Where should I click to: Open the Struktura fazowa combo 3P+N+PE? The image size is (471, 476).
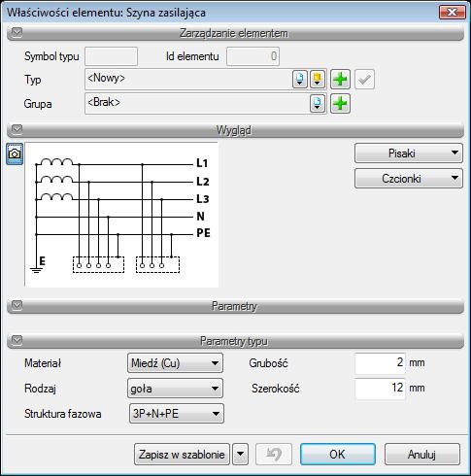click(x=177, y=414)
